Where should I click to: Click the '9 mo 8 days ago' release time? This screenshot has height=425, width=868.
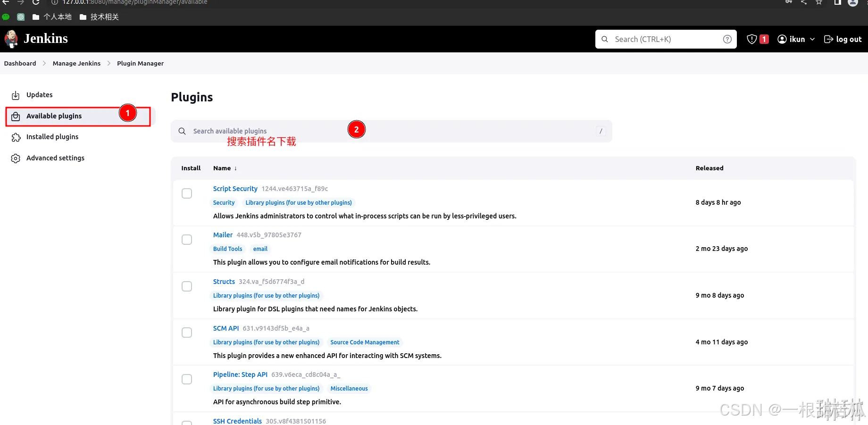[720, 295]
